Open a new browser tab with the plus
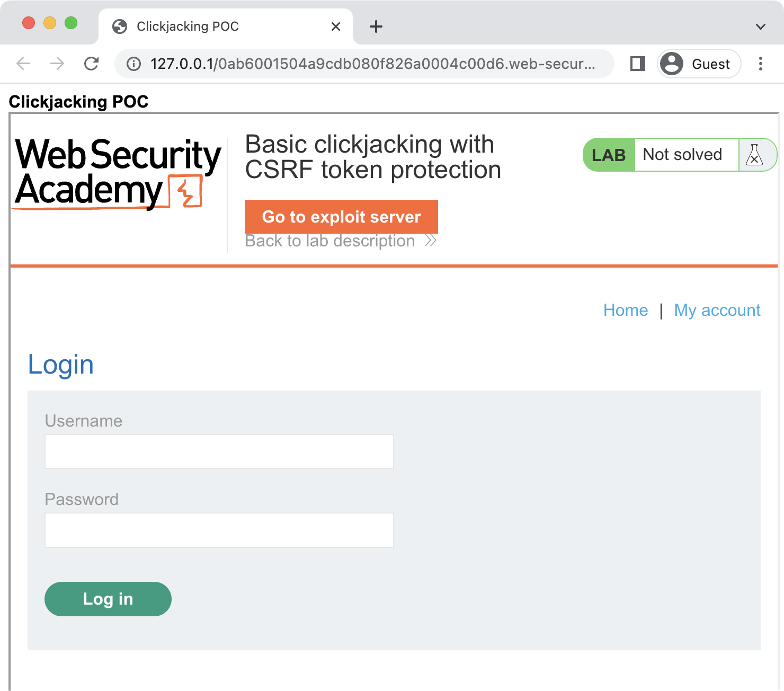 point(376,26)
